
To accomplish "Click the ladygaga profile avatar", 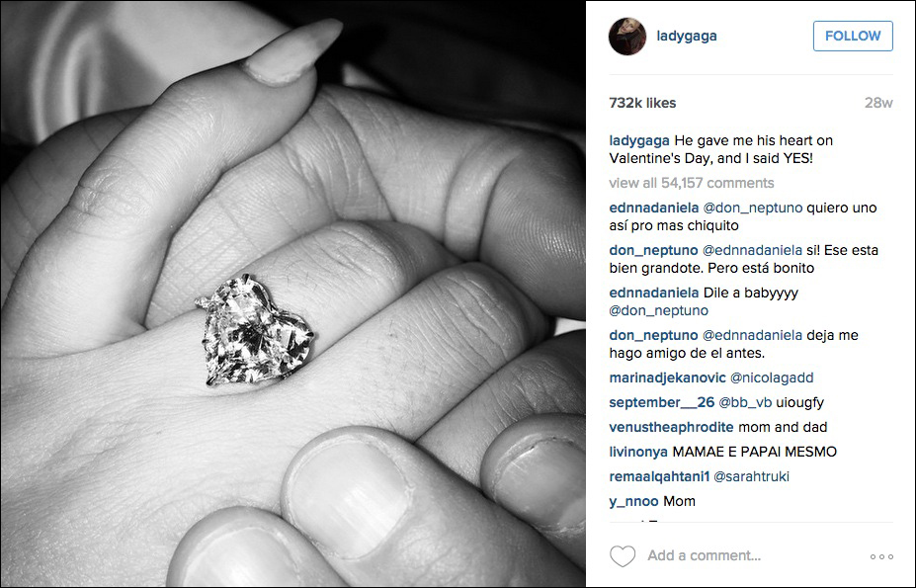I will point(627,37).
